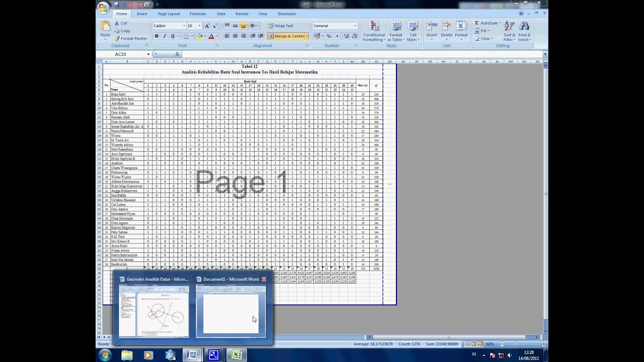Switch to Excel via taskbar icon
The image size is (644, 362).
point(236,355)
